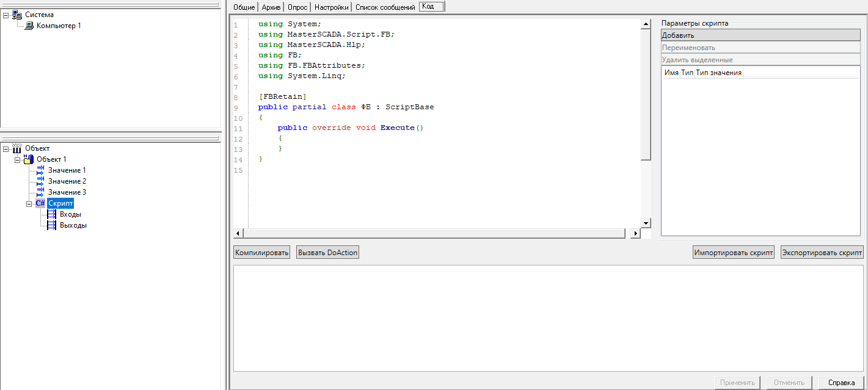Image resolution: width=868 pixels, height=390 pixels.
Task: Collapse the Система tree node
Action: [6, 15]
